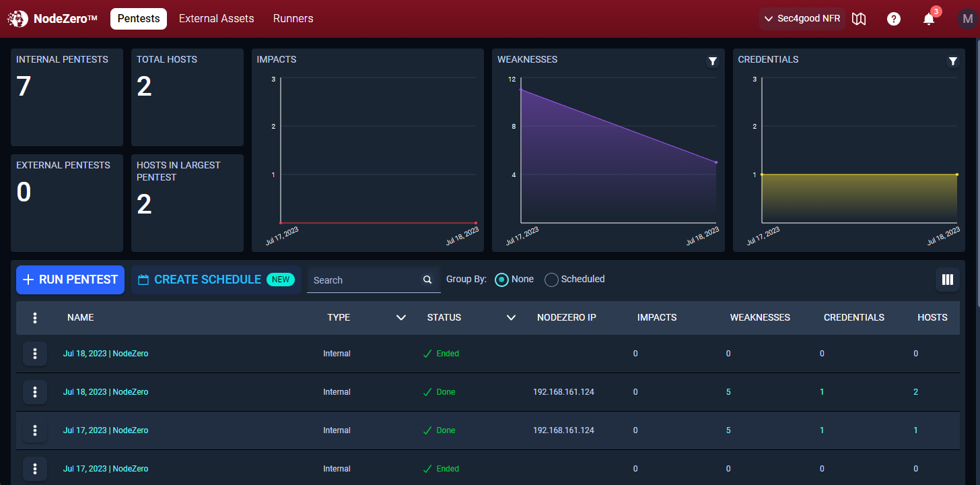Expand the Type column filter chevron
This screenshot has width=980, height=485.
pos(401,317)
